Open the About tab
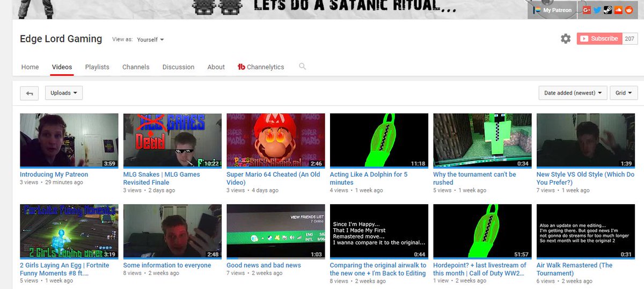Screen dimensions: 644x289 (216, 67)
